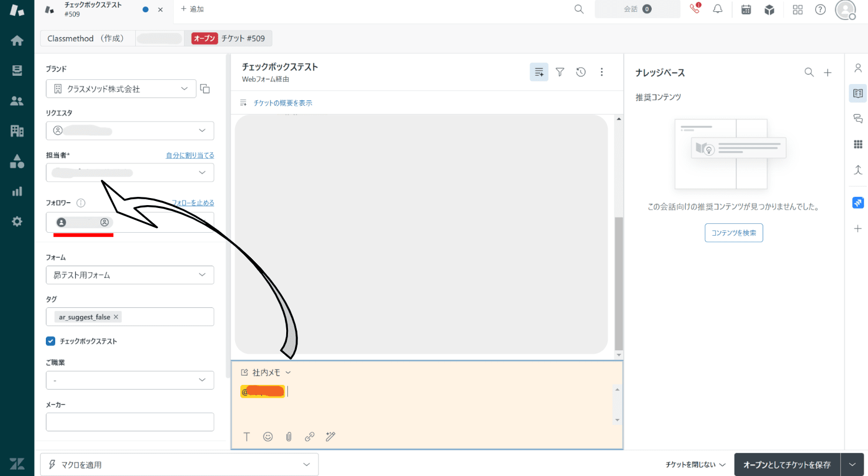Click into the メーカー input field
868x476 pixels.
click(x=130, y=422)
